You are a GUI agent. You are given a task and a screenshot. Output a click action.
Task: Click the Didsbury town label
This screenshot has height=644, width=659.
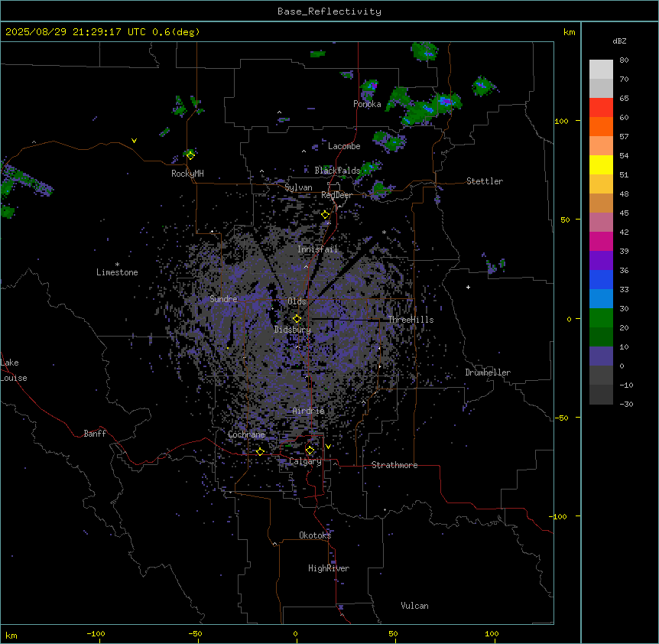coord(293,330)
